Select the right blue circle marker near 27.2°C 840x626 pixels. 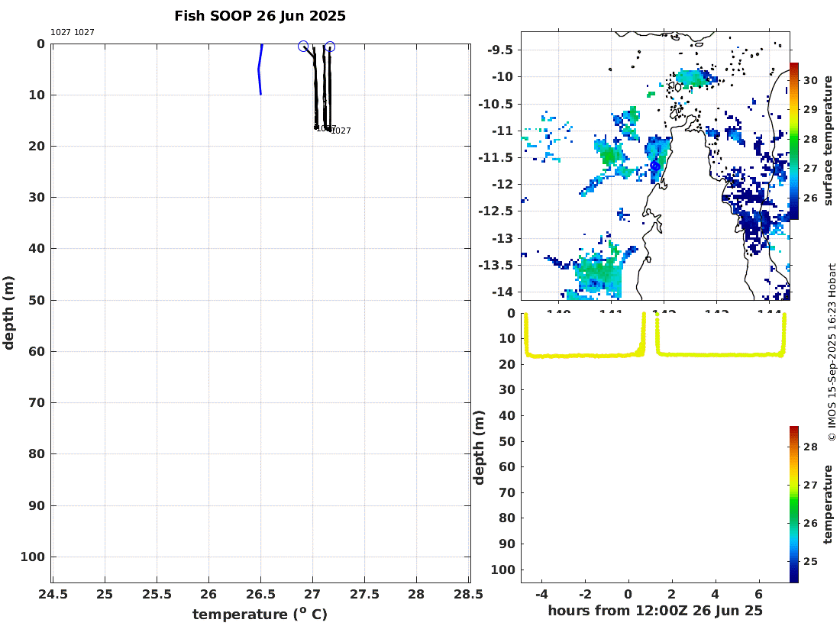point(330,47)
